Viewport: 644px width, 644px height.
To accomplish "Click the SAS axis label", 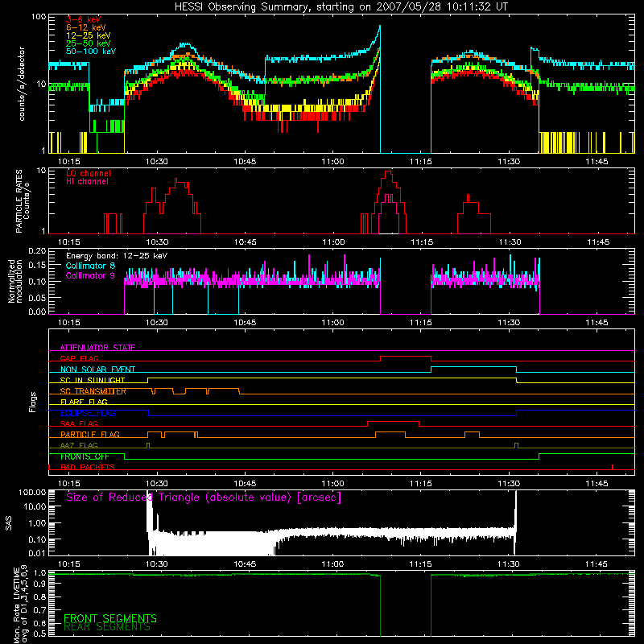I will pyautogui.click(x=9, y=524).
